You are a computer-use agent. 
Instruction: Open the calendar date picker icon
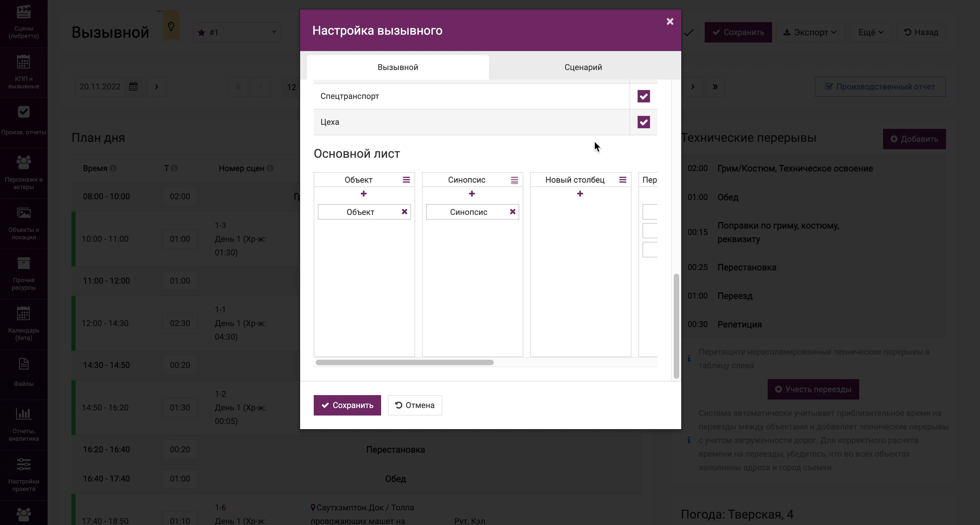(133, 87)
